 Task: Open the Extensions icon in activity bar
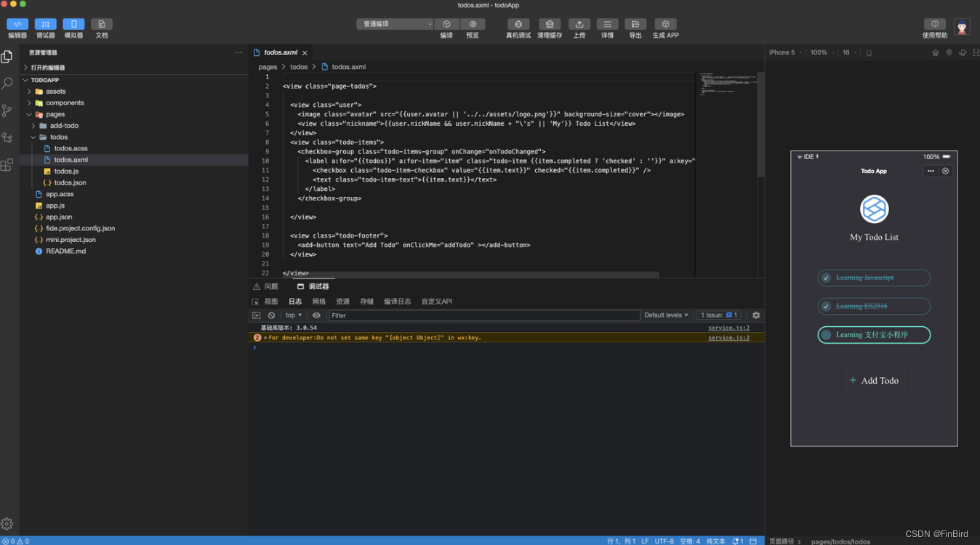pos(7,165)
